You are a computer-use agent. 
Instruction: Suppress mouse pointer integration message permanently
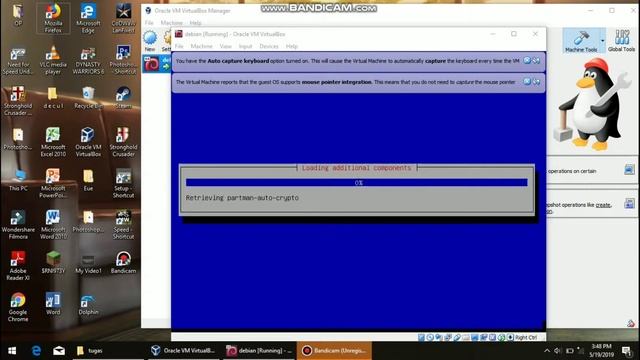point(536,82)
